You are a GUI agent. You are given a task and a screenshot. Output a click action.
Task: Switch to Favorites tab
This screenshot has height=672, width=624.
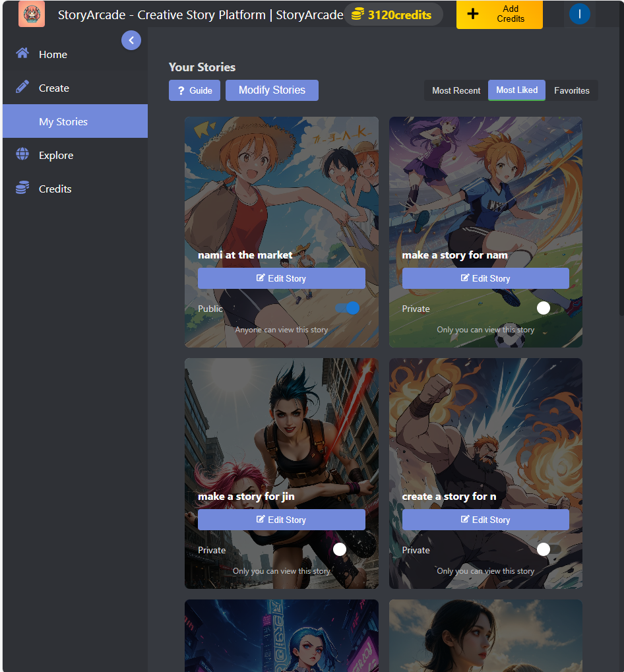pyautogui.click(x=572, y=90)
